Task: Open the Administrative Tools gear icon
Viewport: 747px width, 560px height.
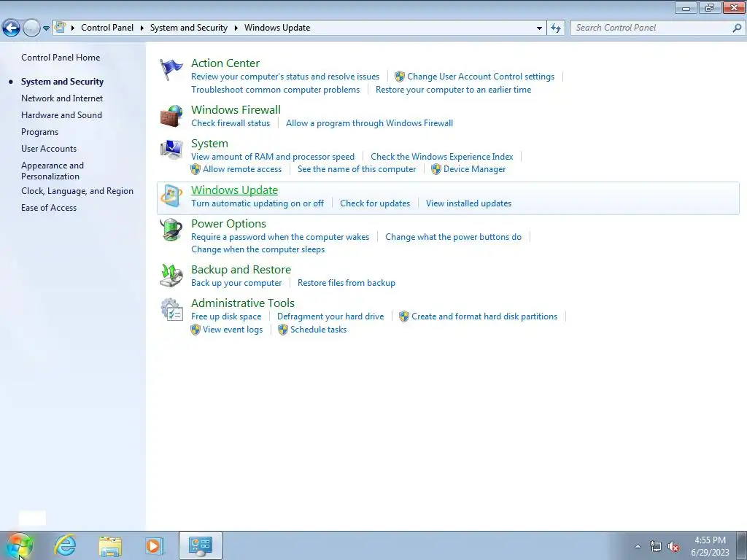Action: click(x=171, y=309)
